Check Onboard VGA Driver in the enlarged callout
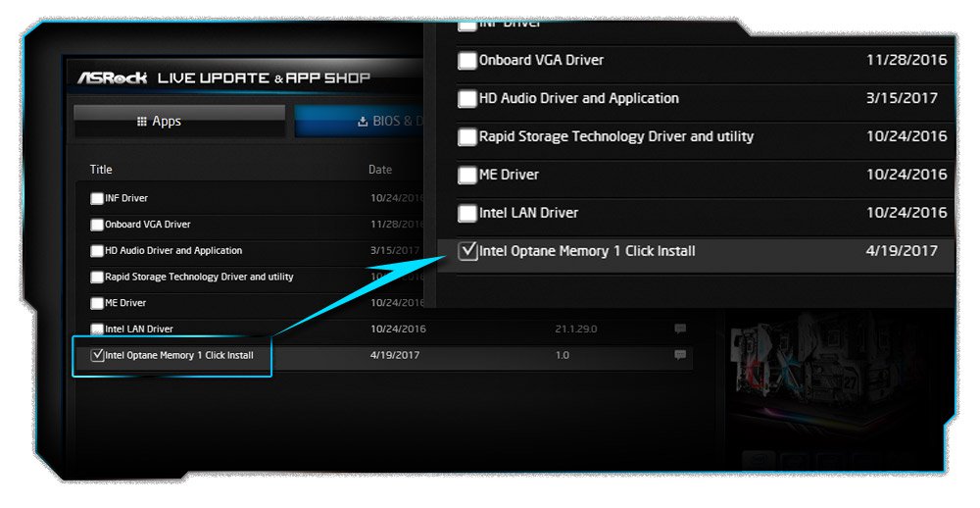 tap(467, 61)
